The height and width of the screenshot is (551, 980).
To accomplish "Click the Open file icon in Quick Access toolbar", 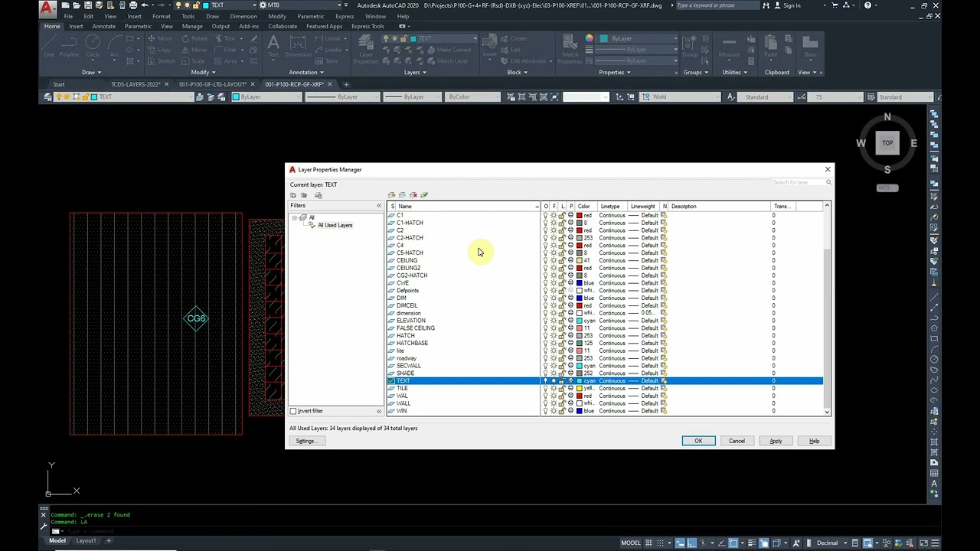I will 77,5.
